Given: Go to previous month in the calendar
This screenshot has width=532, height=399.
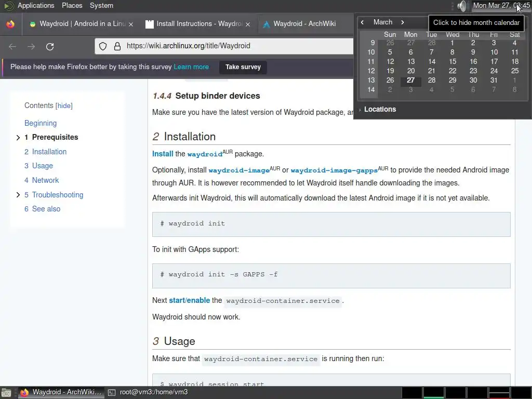Looking at the screenshot, I should coord(362,22).
